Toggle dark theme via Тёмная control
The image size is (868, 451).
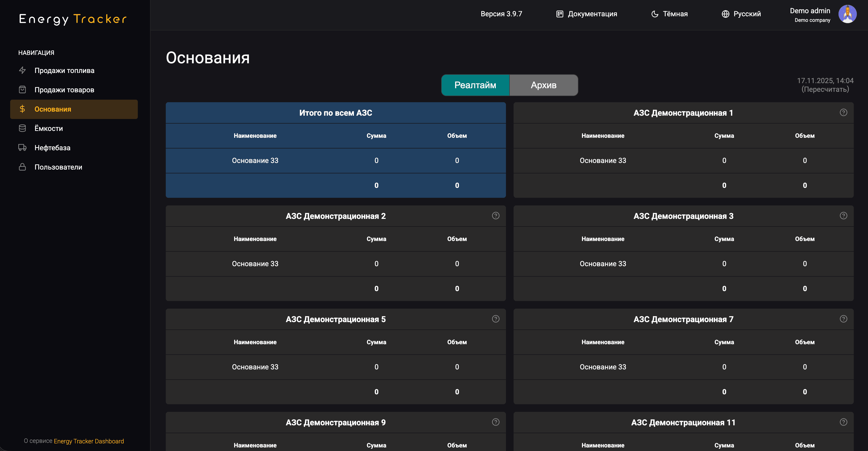pos(669,14)
